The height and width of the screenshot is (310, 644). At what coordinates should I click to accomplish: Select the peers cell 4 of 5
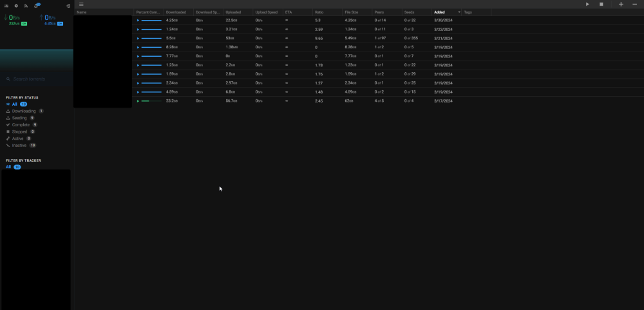click(379, 101)
